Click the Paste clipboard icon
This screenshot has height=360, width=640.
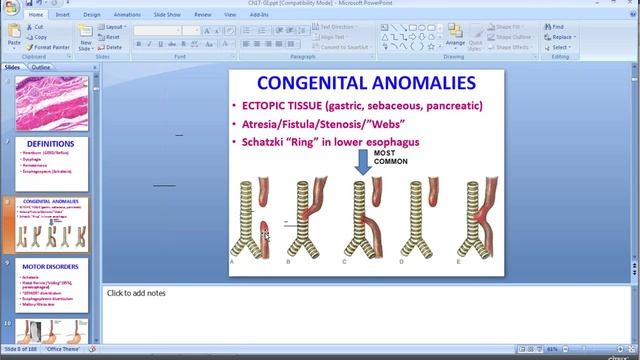coord(14,31)
